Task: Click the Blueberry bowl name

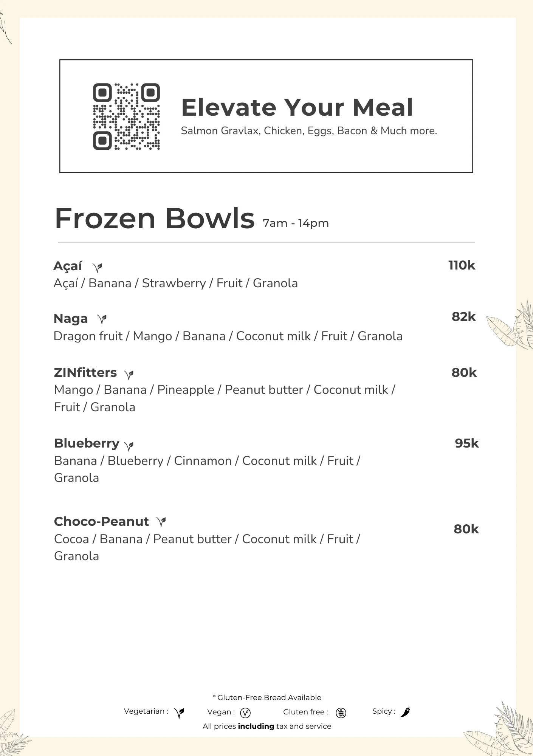Action: point(87,443)
